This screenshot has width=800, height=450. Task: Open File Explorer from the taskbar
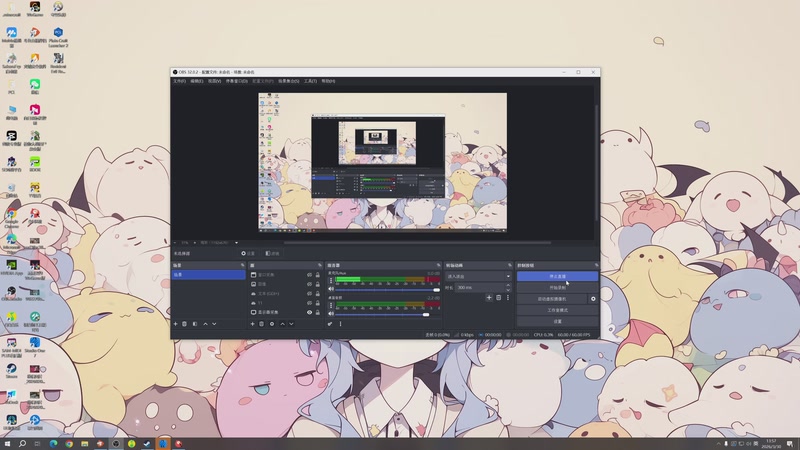[85, 444]
